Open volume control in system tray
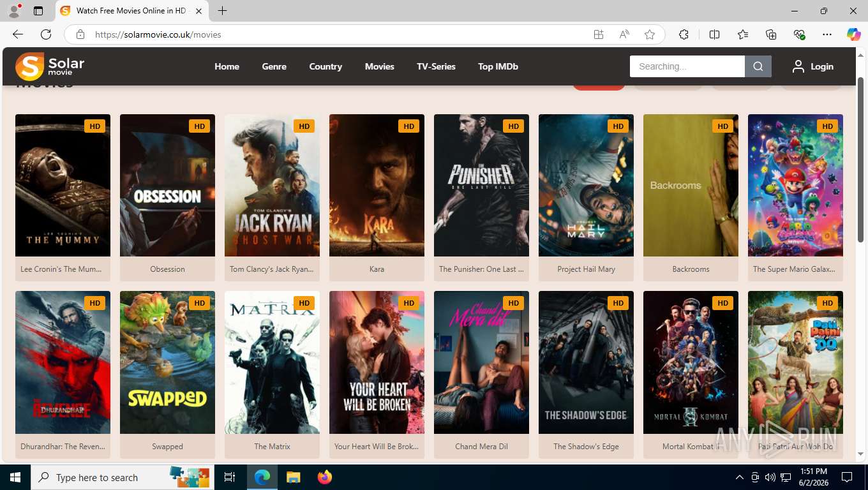 pos(770,477)
